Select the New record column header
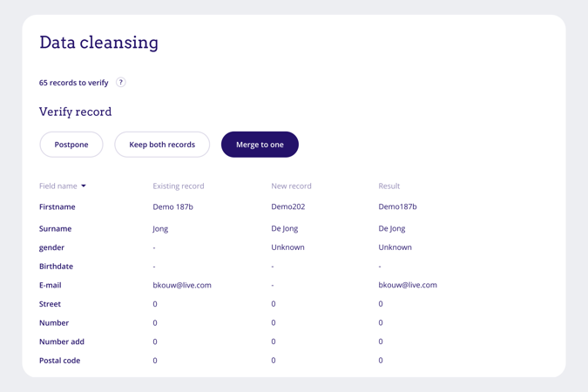 click(291, 186)
